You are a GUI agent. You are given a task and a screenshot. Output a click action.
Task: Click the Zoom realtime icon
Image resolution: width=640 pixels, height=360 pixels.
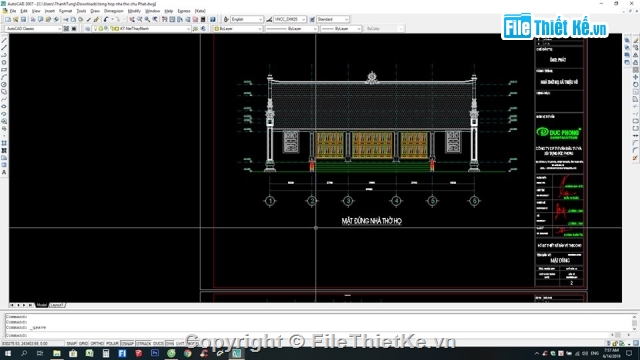point(140,19)
